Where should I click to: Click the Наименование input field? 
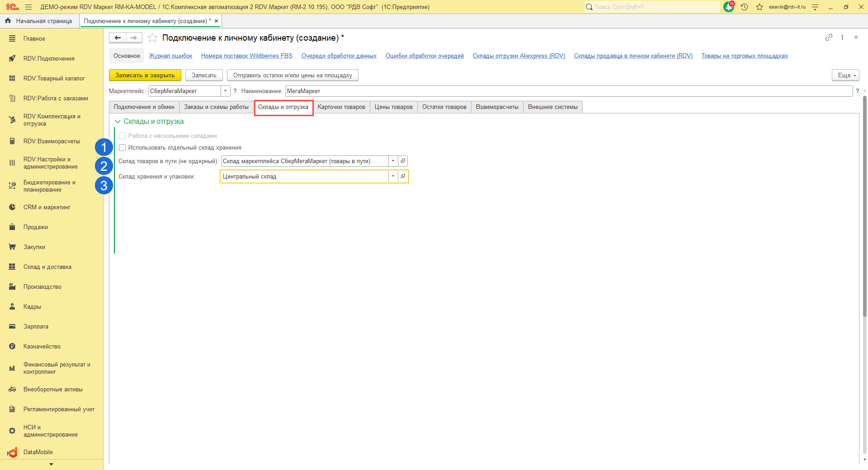pyautogui.click(x=568, y=91)
